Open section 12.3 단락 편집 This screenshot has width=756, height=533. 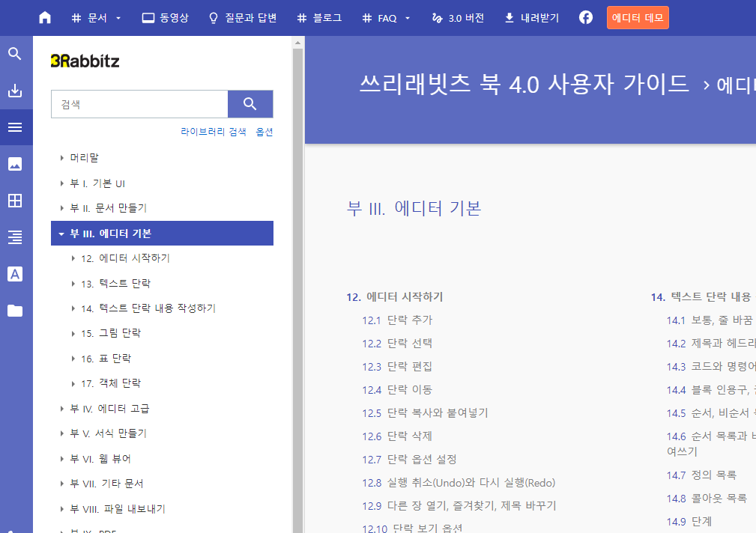(x=397, y=366)
